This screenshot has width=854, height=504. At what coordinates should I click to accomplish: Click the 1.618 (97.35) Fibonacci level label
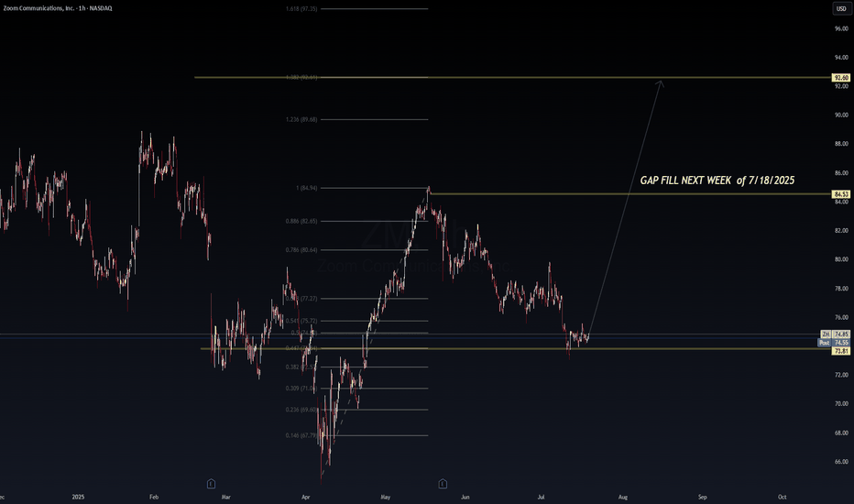(x=301, y=9)
